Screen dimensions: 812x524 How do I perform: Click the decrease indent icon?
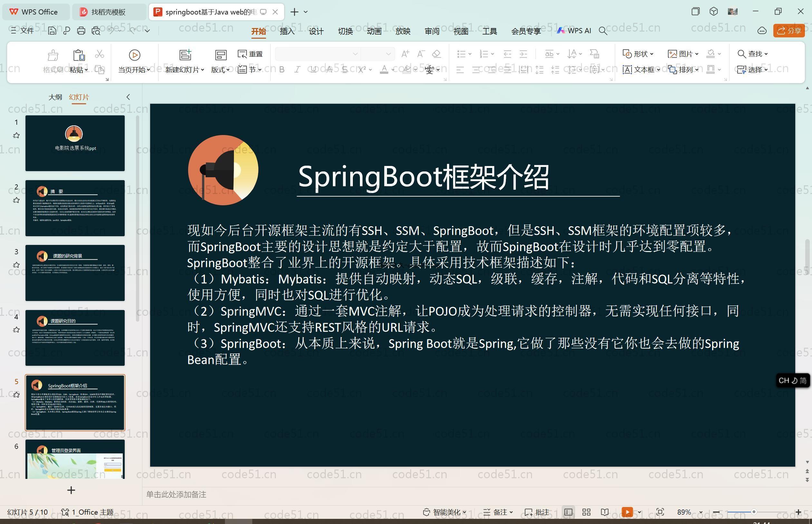[507, 54]
